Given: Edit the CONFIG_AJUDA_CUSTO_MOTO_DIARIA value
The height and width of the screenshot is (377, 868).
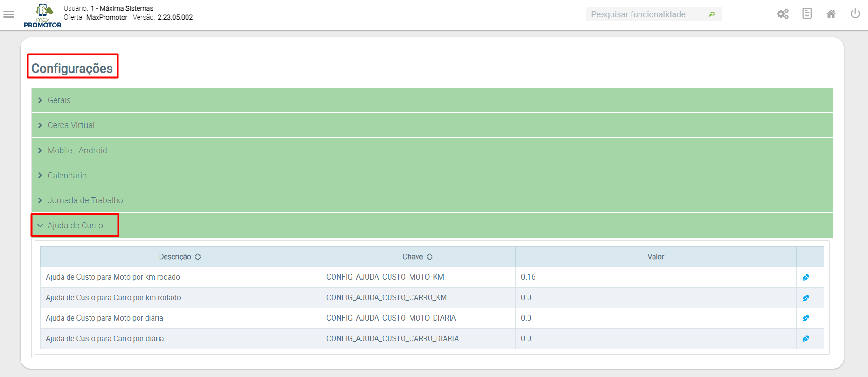Looking at the screenshot, I should pos(806,318).
